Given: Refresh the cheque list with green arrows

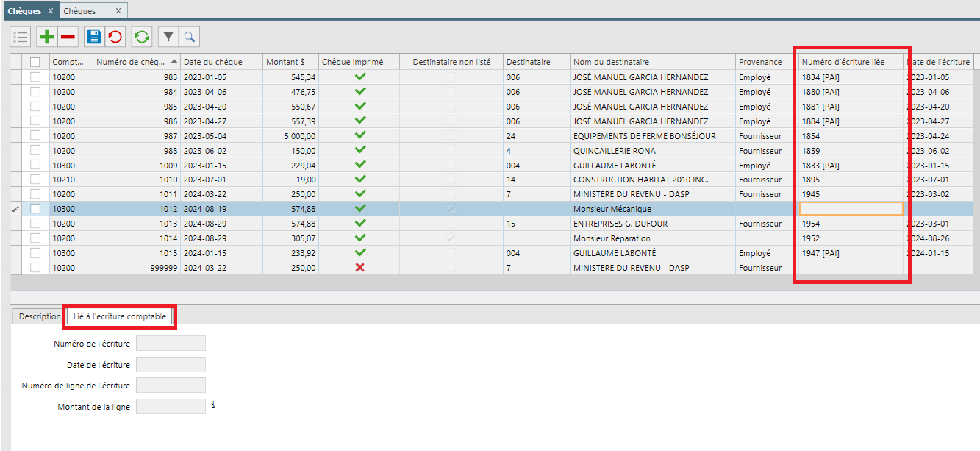Looking at the screenshot, I should 142,37.
